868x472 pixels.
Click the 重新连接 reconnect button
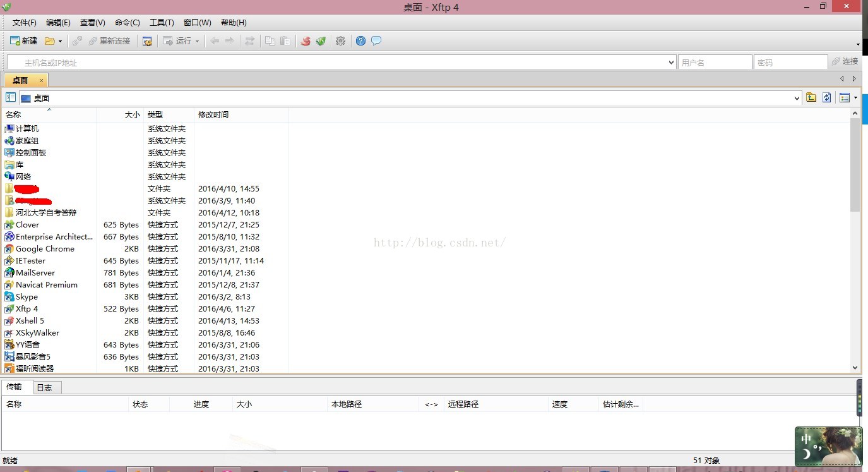(x=109, y=41)
